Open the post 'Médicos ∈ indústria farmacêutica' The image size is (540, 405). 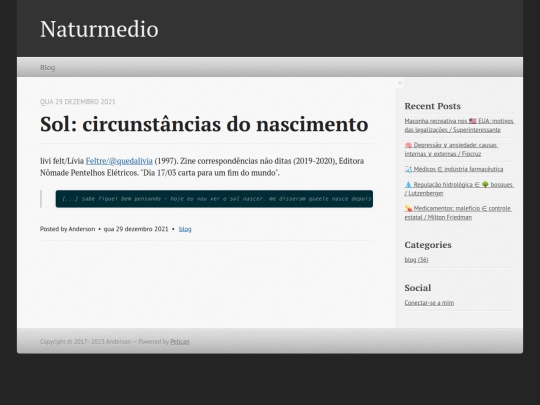coord(454,169)
